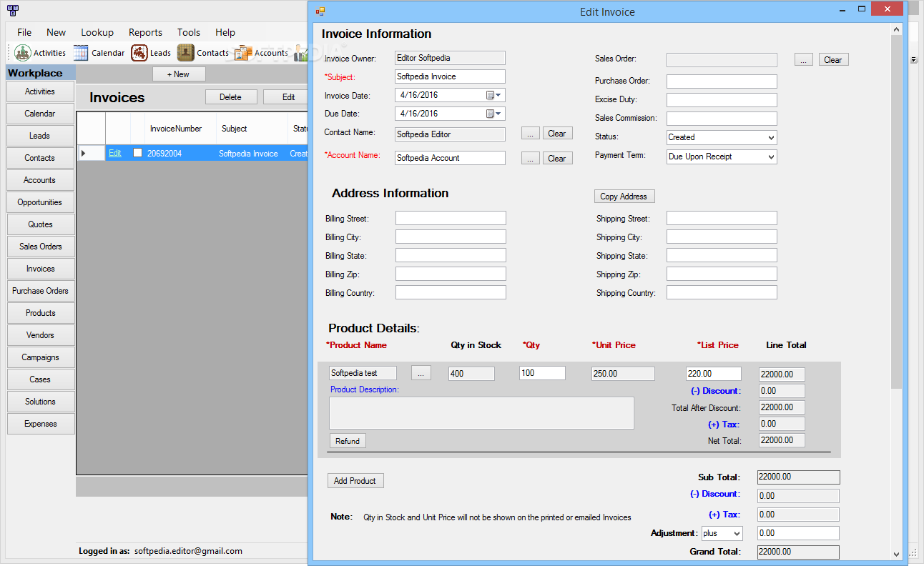Click the Edit button beside Delete
The image size is (924, 566).
pyautogui.click(x=286, y=97)
